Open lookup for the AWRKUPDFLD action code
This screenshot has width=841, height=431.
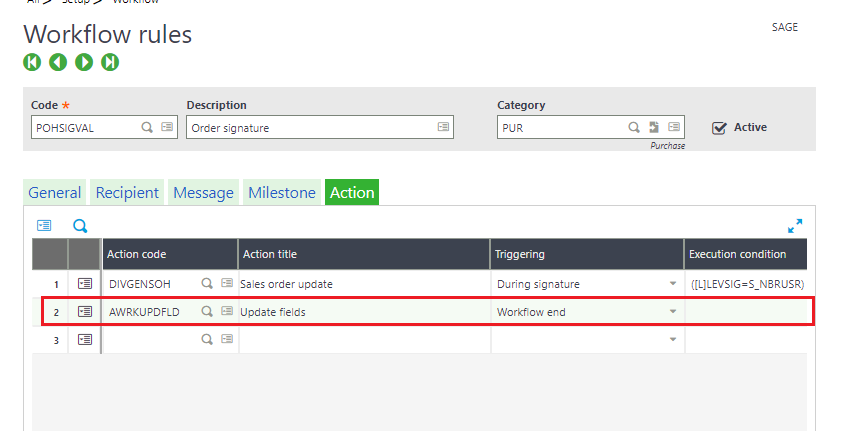207,311
